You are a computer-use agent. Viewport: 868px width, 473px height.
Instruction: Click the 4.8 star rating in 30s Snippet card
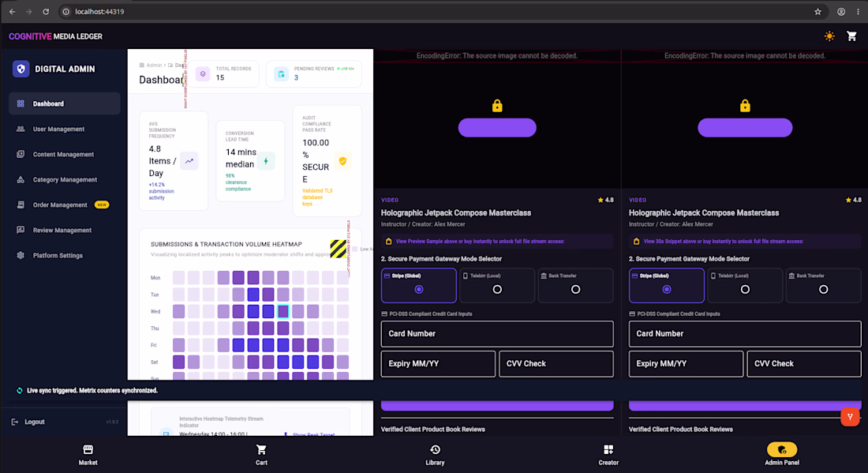click(x=854, y=200)
